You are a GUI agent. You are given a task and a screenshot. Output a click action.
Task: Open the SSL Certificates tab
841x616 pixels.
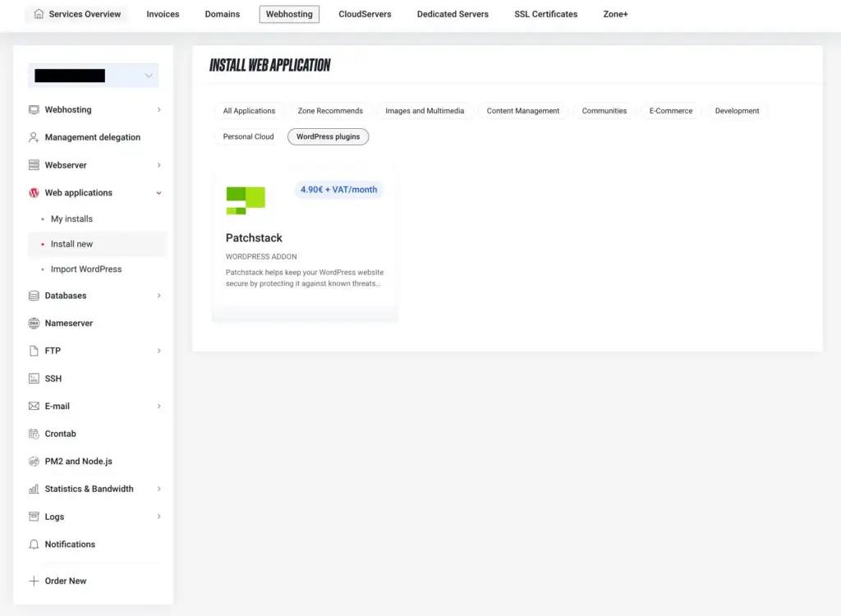pos(545,14)
